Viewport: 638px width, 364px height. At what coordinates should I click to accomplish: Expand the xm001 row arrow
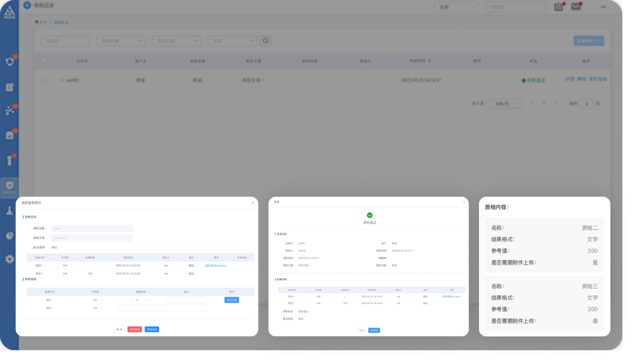pyautogui.click(x=62, y=80)
